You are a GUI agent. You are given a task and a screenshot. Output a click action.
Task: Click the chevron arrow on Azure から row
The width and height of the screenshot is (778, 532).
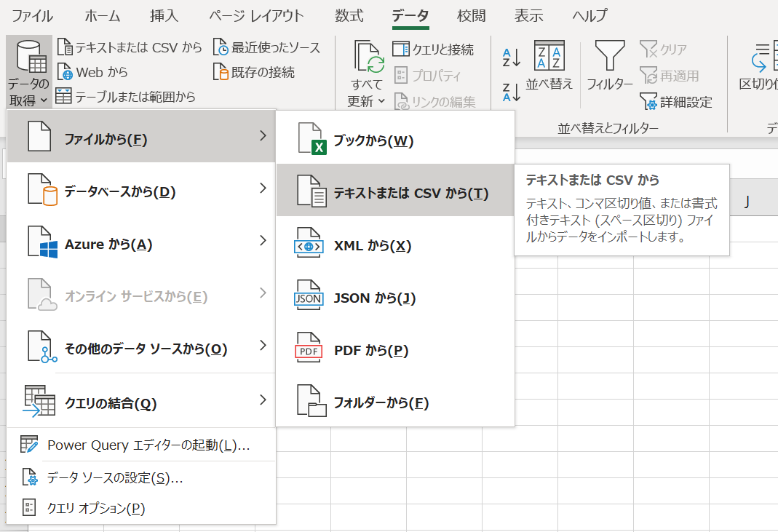click(263, 241)
